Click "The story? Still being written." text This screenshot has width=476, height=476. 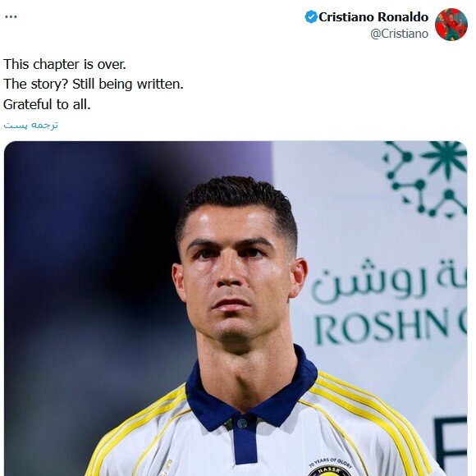coord(94,85)
